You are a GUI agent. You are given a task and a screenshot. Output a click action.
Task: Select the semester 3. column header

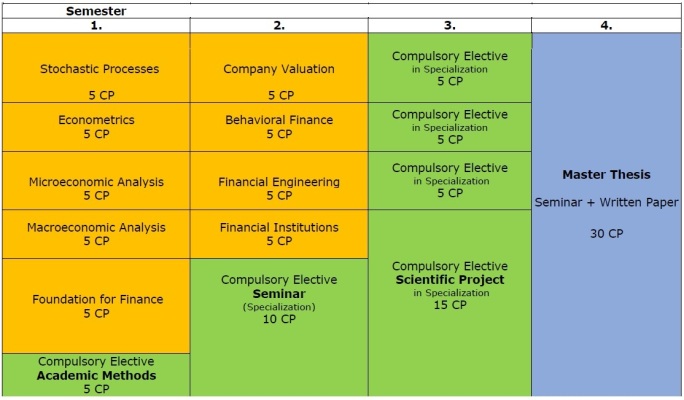click(449, 25)
